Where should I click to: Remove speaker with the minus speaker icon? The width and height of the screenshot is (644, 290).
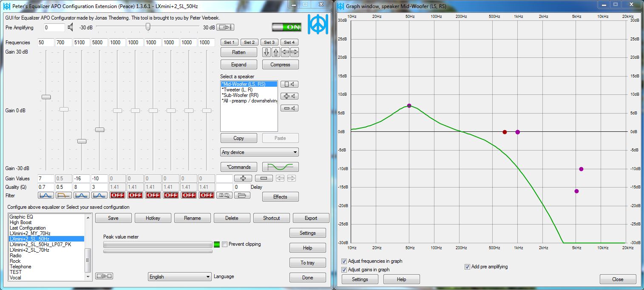point(289,108)
